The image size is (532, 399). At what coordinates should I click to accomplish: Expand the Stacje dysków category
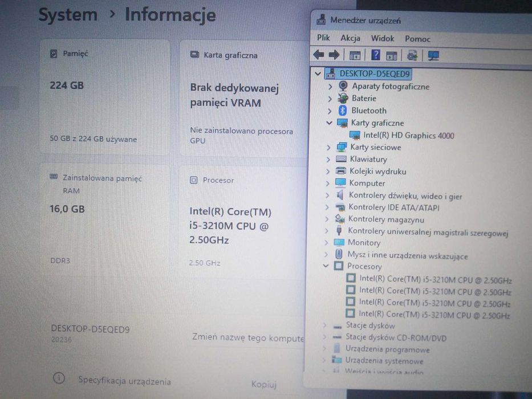coord(324,325)
